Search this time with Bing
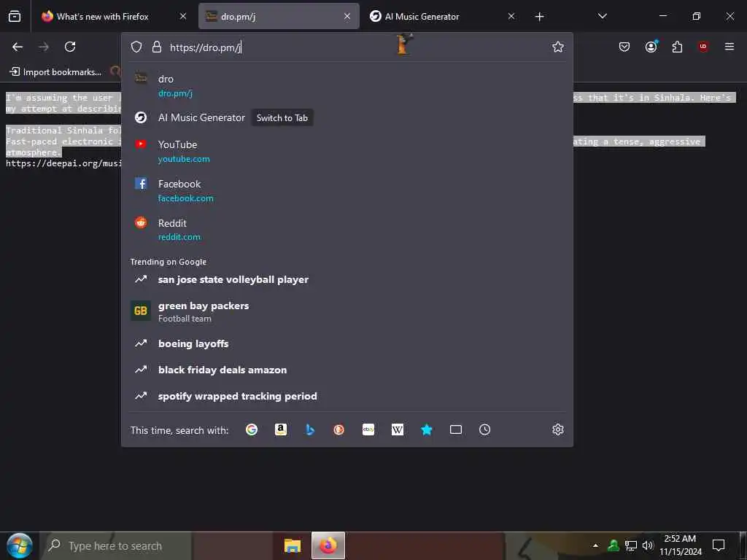This screenshot has height=560, width=747. (309, 429)
